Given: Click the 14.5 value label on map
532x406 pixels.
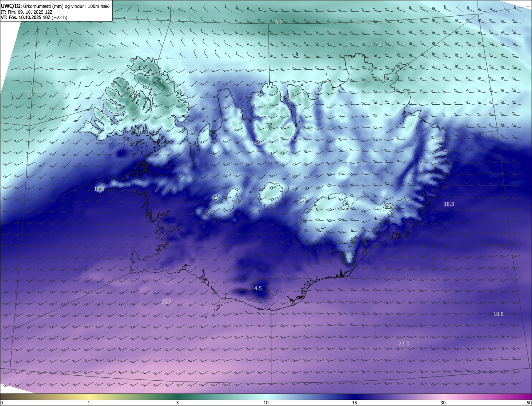Looking at the screenshot, I should click(x=256, y=288).
